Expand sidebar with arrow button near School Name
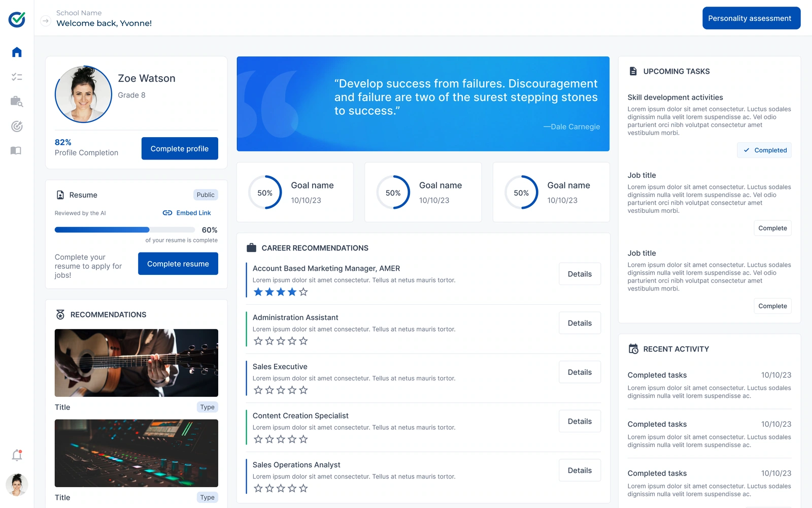This screenshot has width=812, height=508. 46,21
